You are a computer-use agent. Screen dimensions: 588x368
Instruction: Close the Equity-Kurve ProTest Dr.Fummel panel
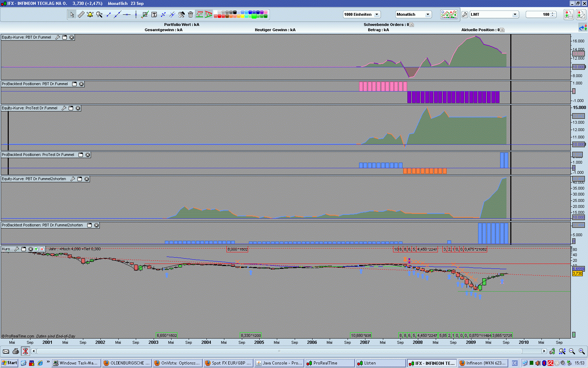78,108
